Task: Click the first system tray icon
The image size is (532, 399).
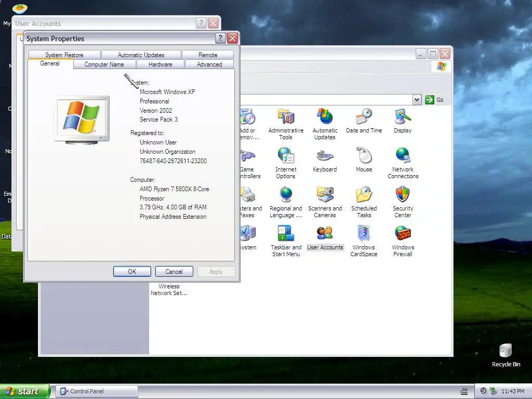Action: (x=483, y=391)
